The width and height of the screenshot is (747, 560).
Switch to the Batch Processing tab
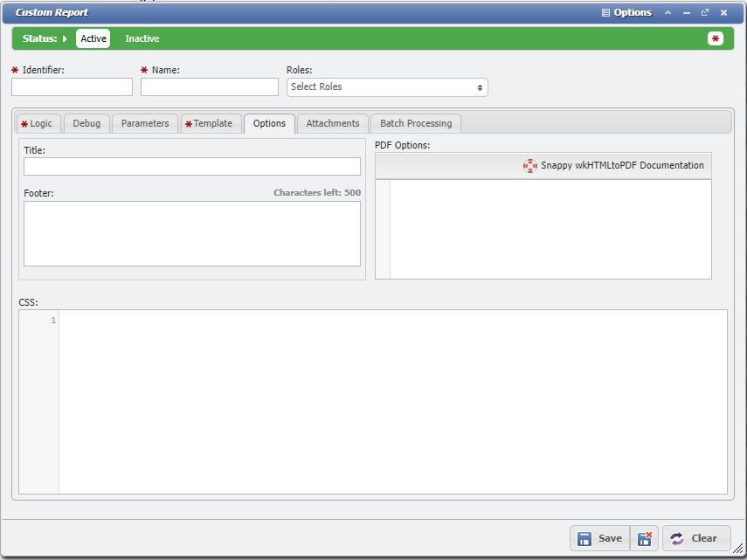(x=416, y=123)
